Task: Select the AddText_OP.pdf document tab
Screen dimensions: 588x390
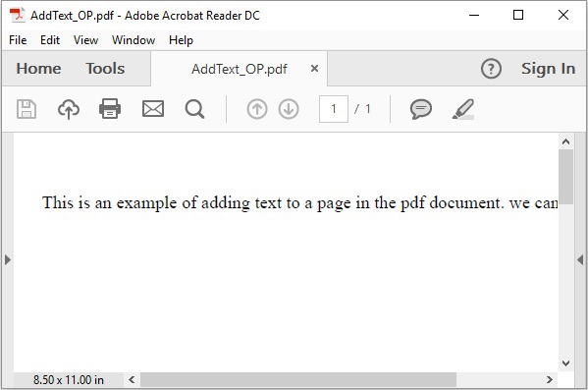Action: pyautogui.click(x=240, y=69)
